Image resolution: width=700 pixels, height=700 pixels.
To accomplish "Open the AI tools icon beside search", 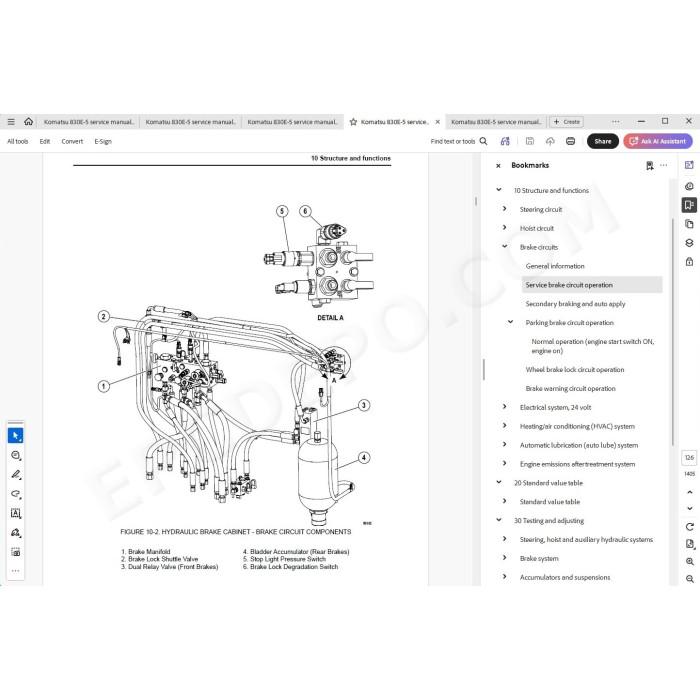I will pyautogui.click(x=505, y=141).
